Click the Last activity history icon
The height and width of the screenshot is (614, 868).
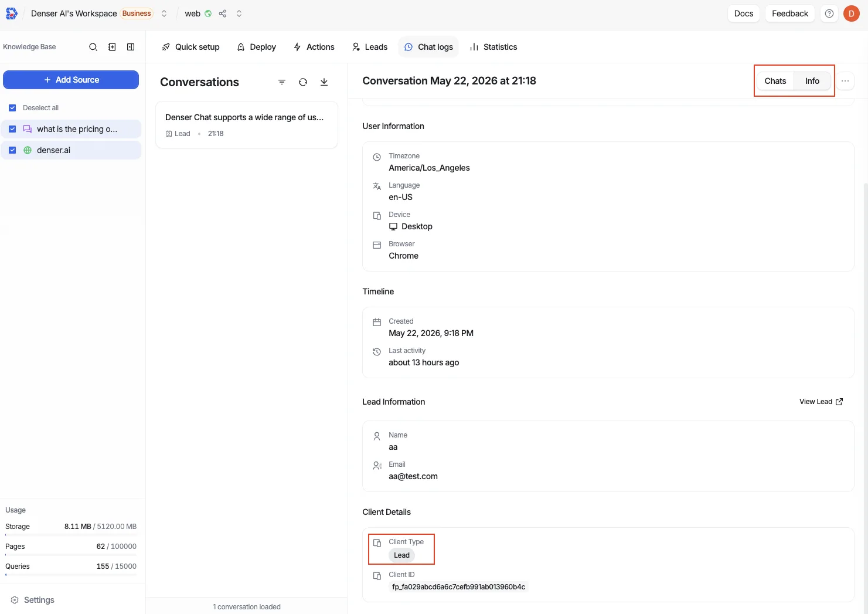(x=377, y=352)
